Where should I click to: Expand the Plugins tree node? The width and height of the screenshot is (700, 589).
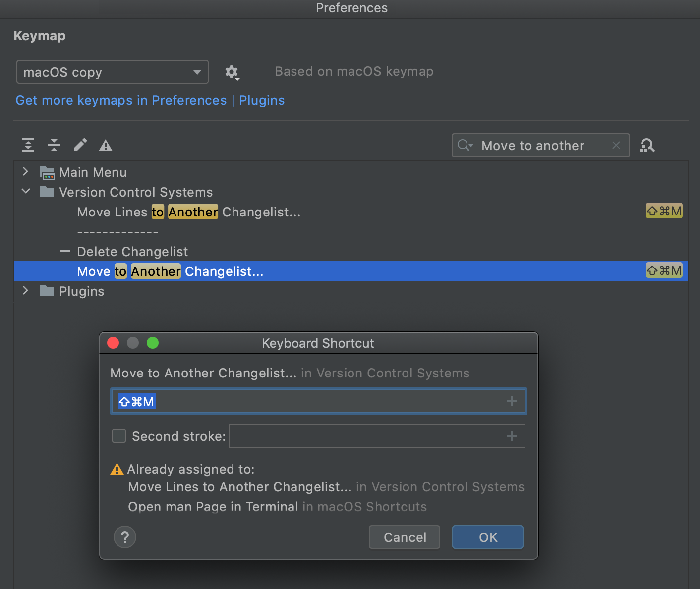[26, 291]
